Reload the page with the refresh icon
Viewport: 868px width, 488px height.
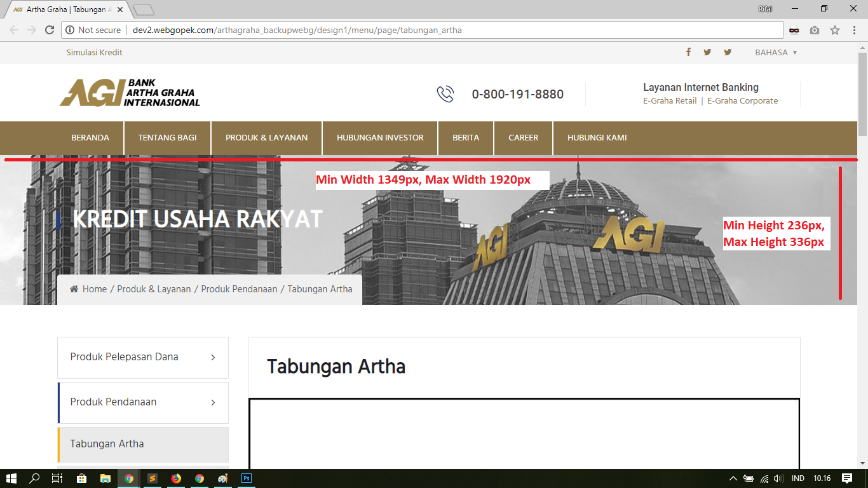pyautogui.click(x=50, y=30)
